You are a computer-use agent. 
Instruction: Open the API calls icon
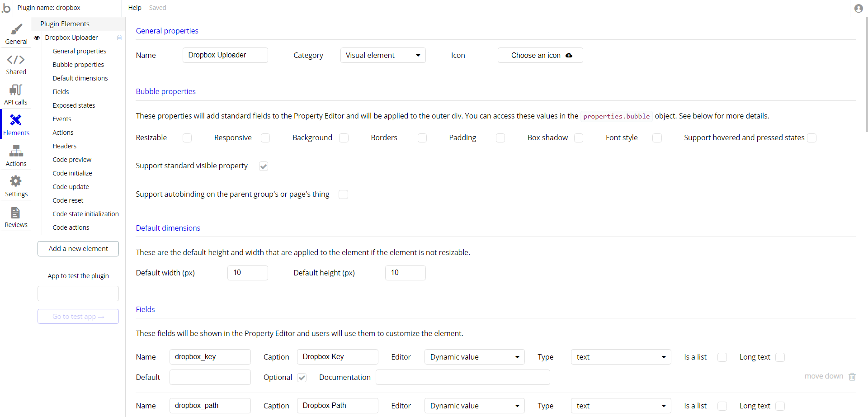[16, 90]
